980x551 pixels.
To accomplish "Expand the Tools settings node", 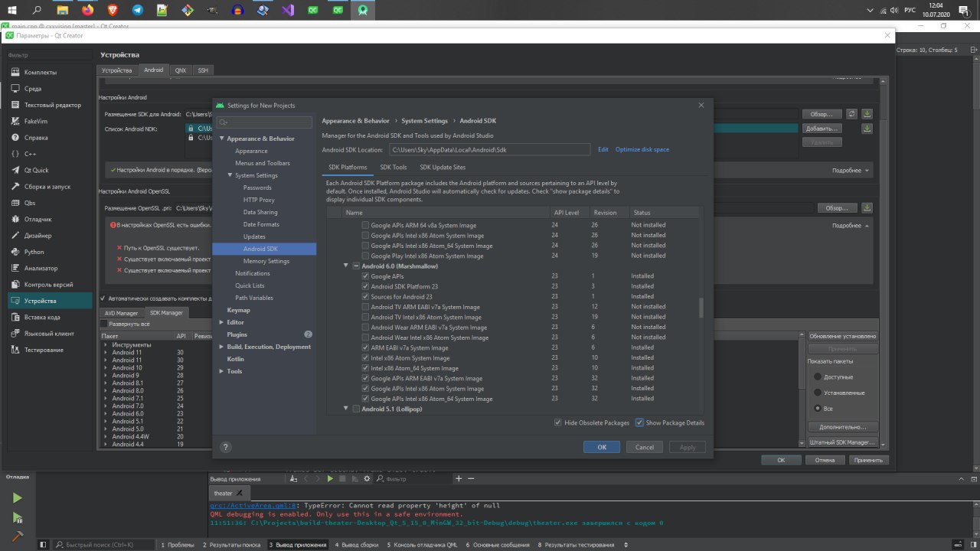I will (222, 371).
